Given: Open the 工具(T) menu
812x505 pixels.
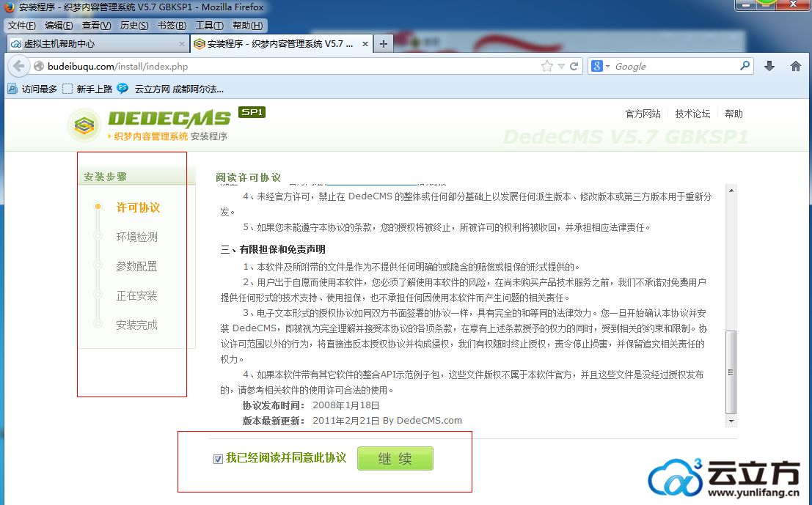Looking at the screenshot, I should [209, 26].
